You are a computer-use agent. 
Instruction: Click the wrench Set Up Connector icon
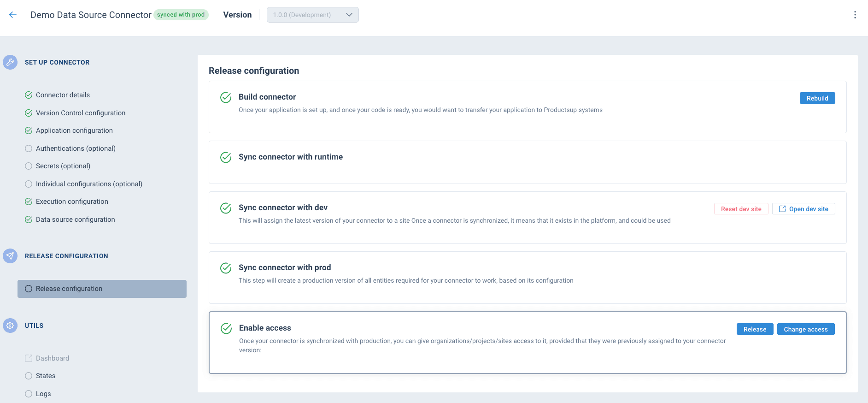pos(10,62)
